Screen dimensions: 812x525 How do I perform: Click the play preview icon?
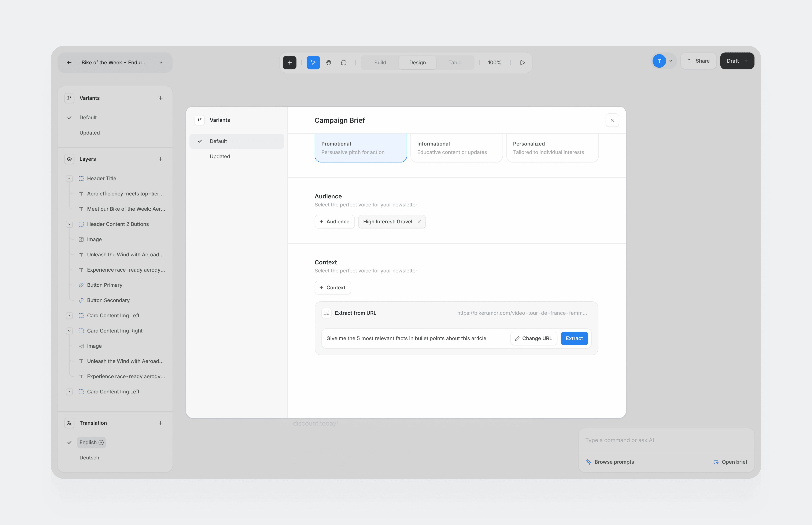[522, 62]
